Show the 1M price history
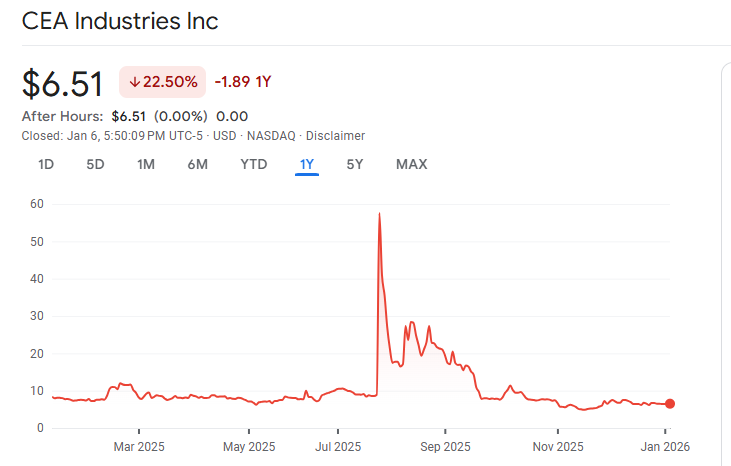731x466 pixels. coord(146,164)
